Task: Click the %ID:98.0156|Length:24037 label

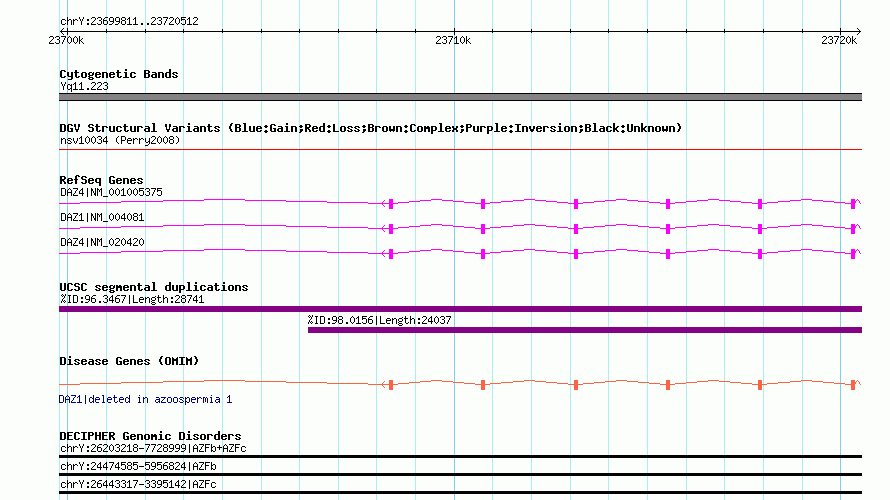Action: point(379,320)
